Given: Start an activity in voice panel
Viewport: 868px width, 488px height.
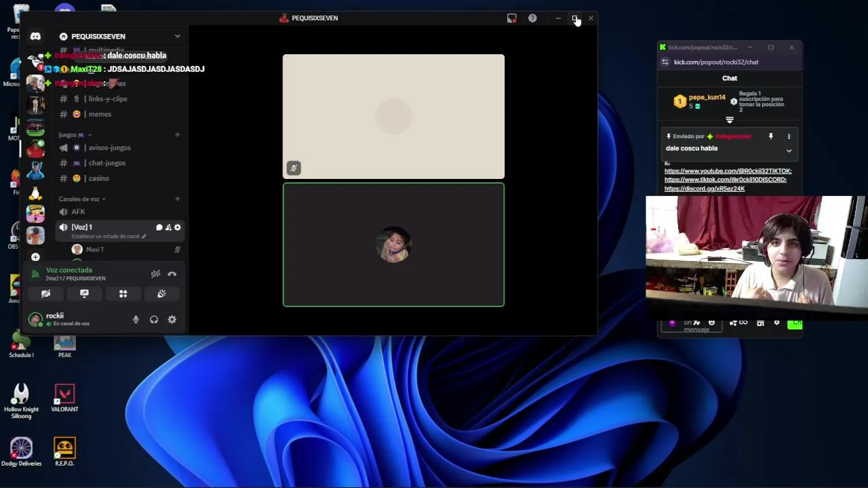Looking at the screenshot, I should point(123,293).
